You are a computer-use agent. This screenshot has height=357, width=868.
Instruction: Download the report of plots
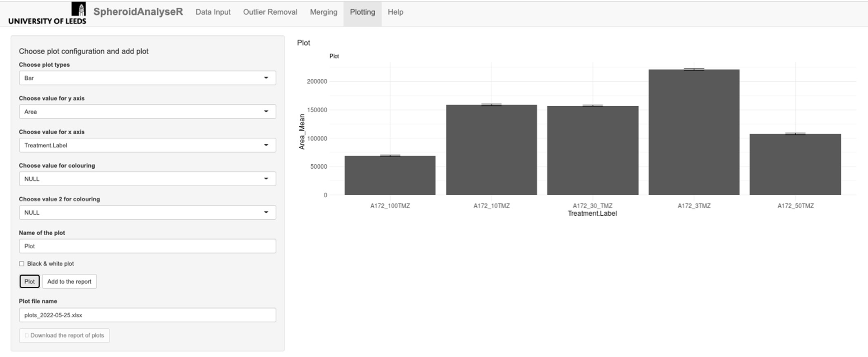[64, 335]
